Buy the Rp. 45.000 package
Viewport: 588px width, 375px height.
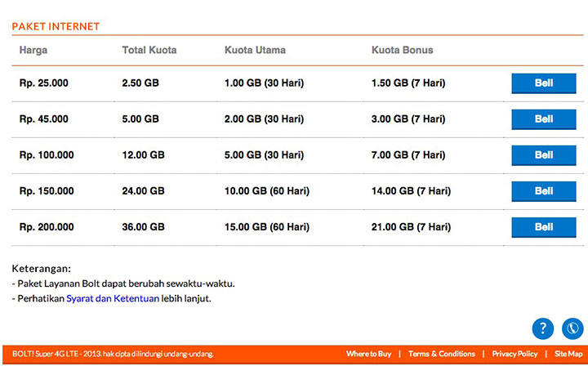click(x=544, y=119)
